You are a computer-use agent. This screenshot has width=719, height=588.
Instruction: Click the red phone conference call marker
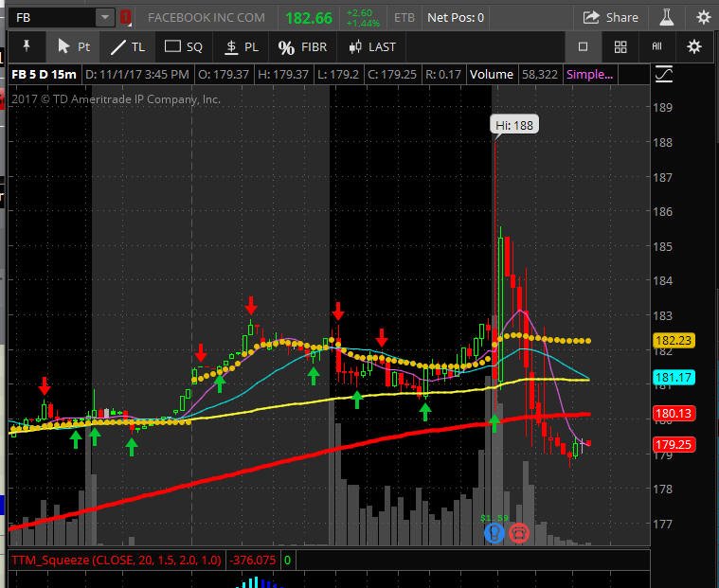pyautogui.click(x=519, y=533)
